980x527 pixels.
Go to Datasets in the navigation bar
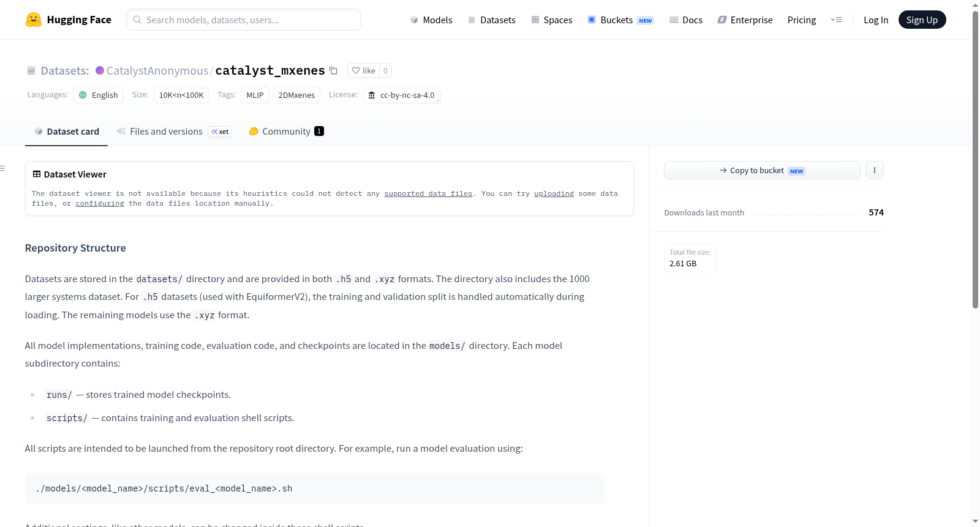[492, 20]
